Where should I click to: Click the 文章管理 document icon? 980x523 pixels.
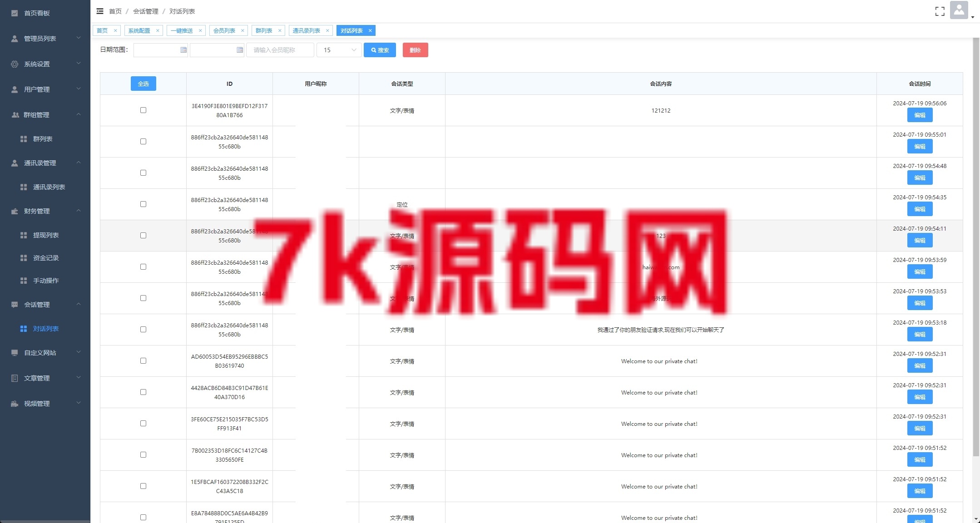click(x=15, y=378)
